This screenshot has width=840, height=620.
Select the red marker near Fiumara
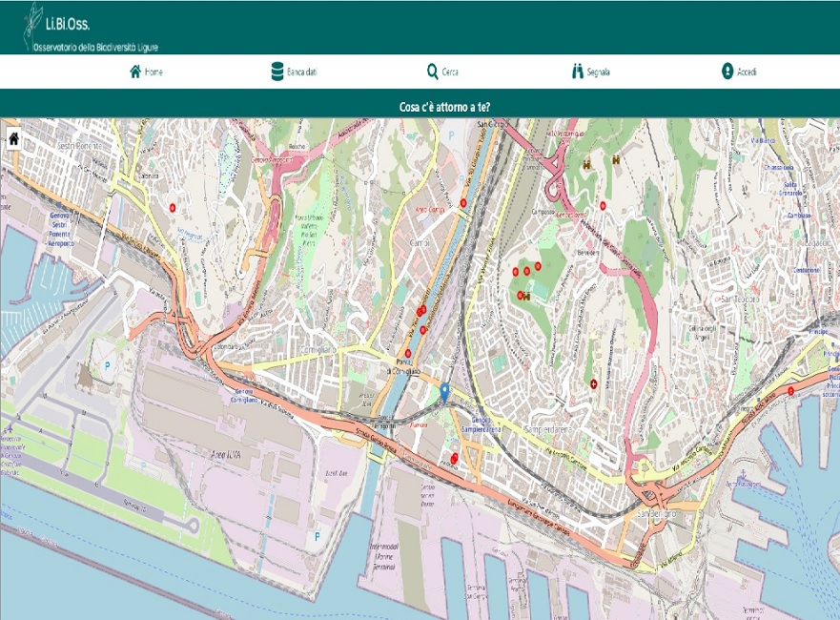(x=455, y=458)
